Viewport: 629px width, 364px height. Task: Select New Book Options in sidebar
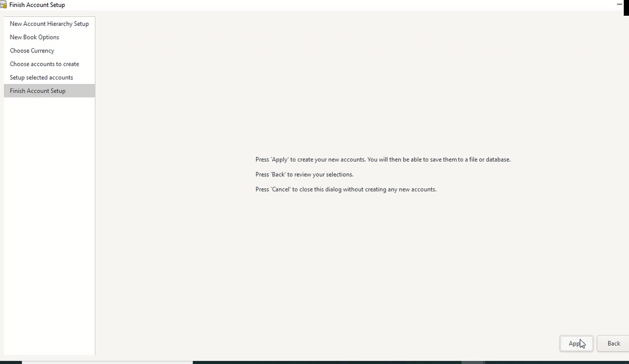[35, 37]
